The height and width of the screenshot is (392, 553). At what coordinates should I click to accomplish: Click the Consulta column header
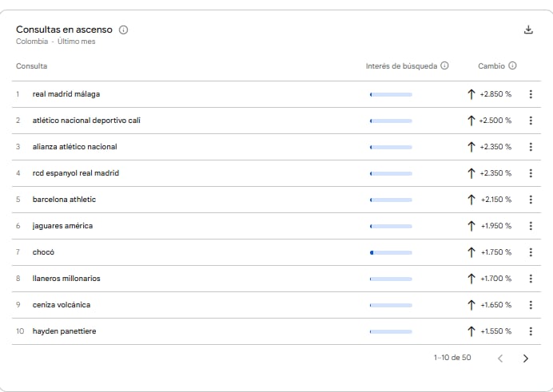pyautogui.click(x=31, y=65)
